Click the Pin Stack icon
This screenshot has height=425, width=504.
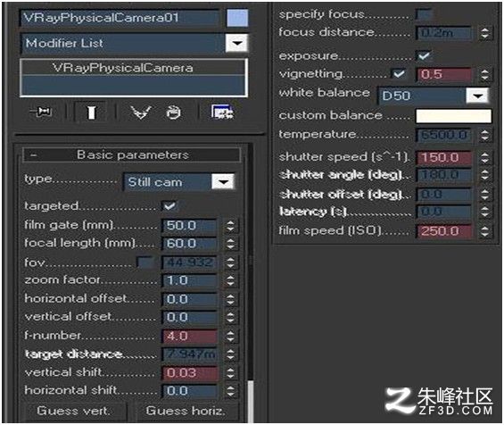coord(41,112)
